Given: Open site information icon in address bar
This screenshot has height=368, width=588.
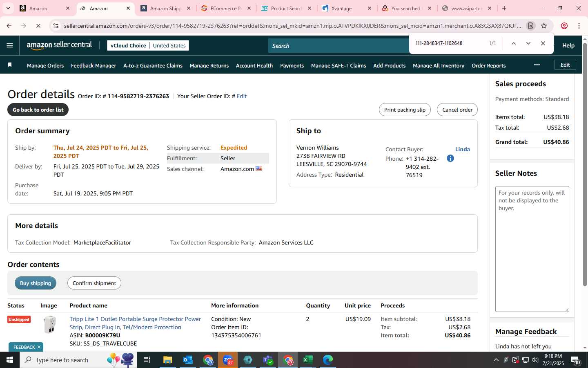Looking at the screenshot, I should (x=56, y=26).
